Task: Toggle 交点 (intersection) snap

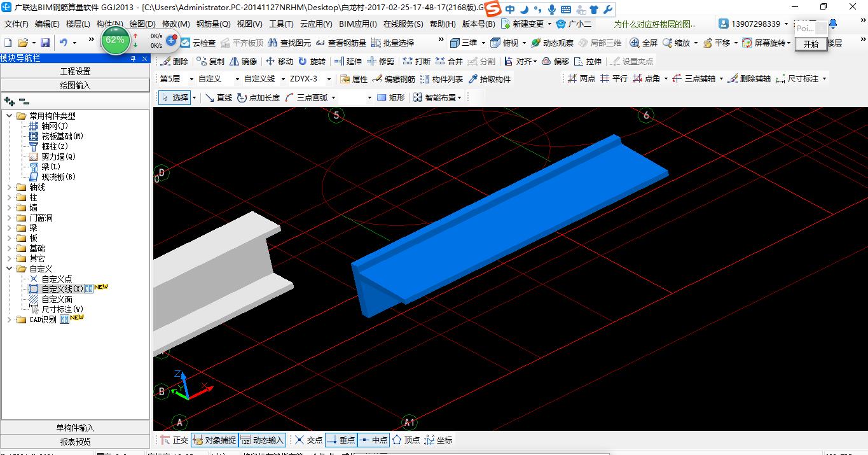Action: 308,440
